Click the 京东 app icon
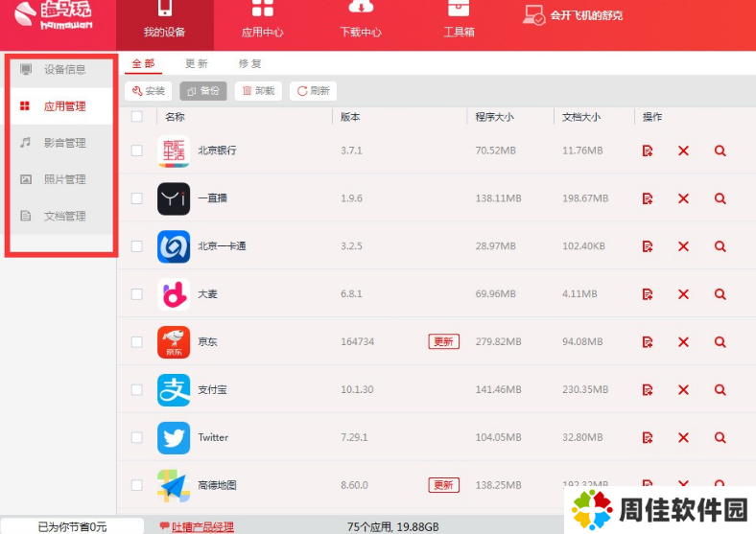The height and width of the screenshot is (534, 756). 174,342
